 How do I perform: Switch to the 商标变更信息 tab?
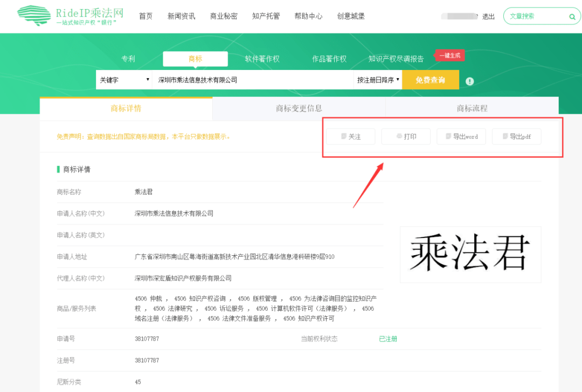(299, 108)
